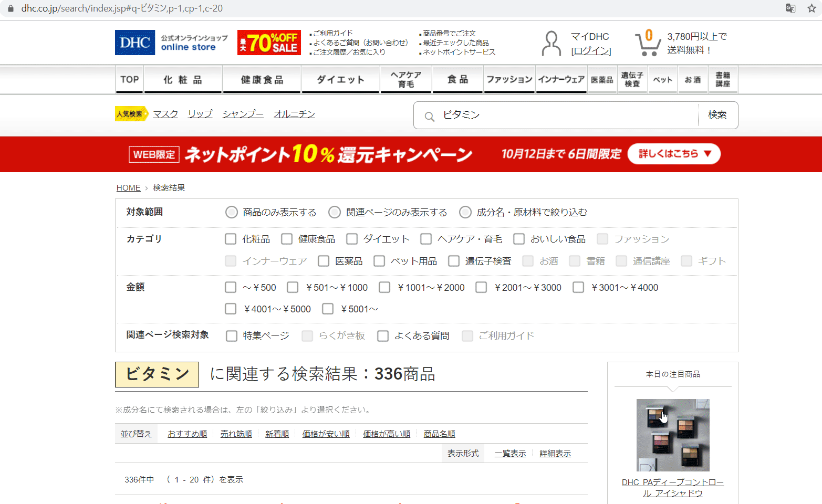
Task: Check the ダイエット category checkbox
Action: pyautogui.click(x=352, y=239)
